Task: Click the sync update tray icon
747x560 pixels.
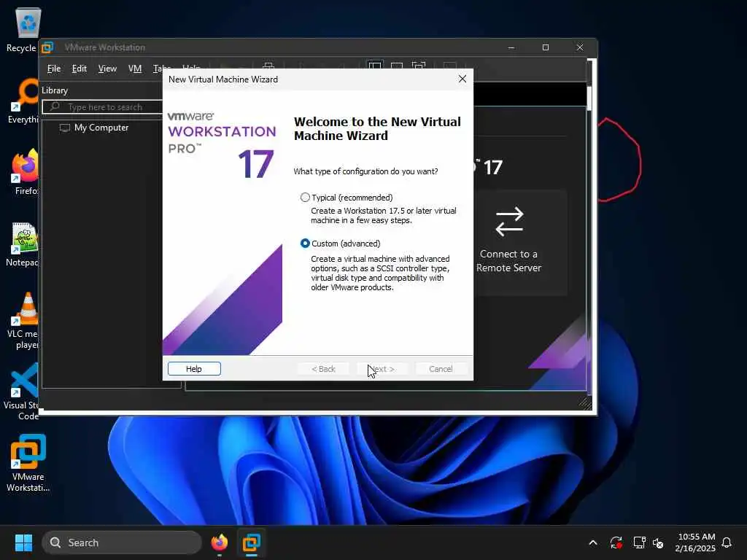Action: [x=616, y=542]
